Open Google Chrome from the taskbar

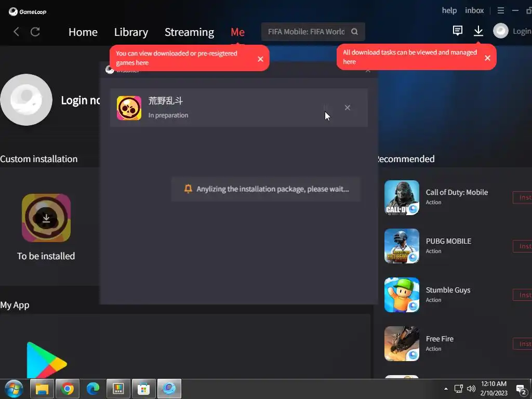[x=68, y=389]
